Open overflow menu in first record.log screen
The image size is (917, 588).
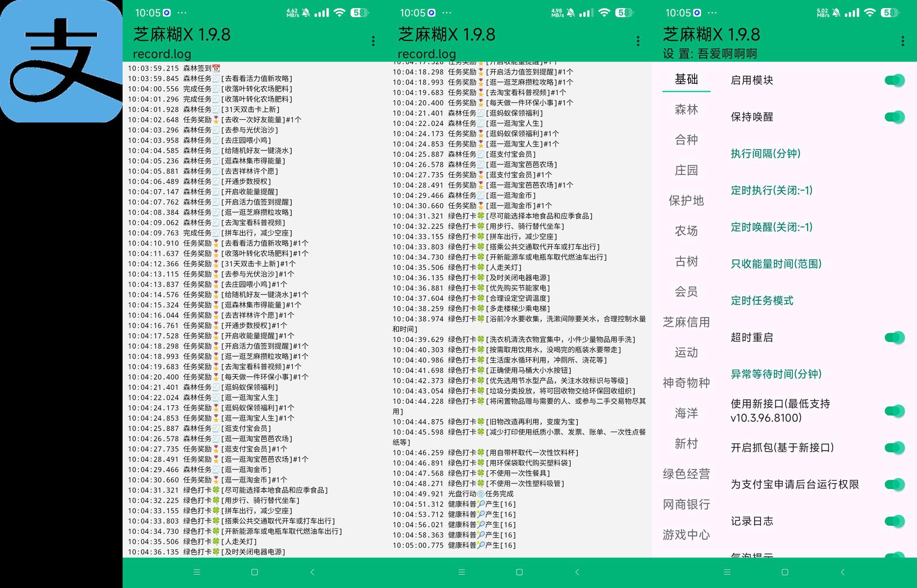point(373,41)
